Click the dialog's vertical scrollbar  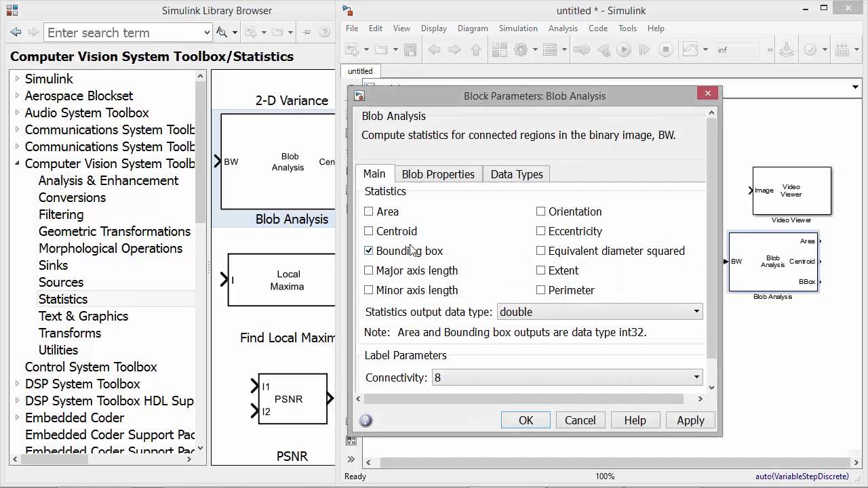click(711, 237)
